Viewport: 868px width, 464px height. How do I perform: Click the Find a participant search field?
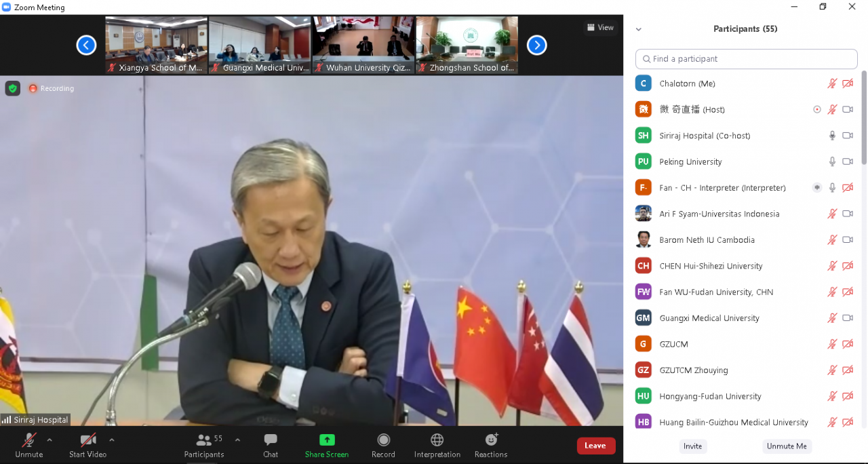(x=746, y=59)
